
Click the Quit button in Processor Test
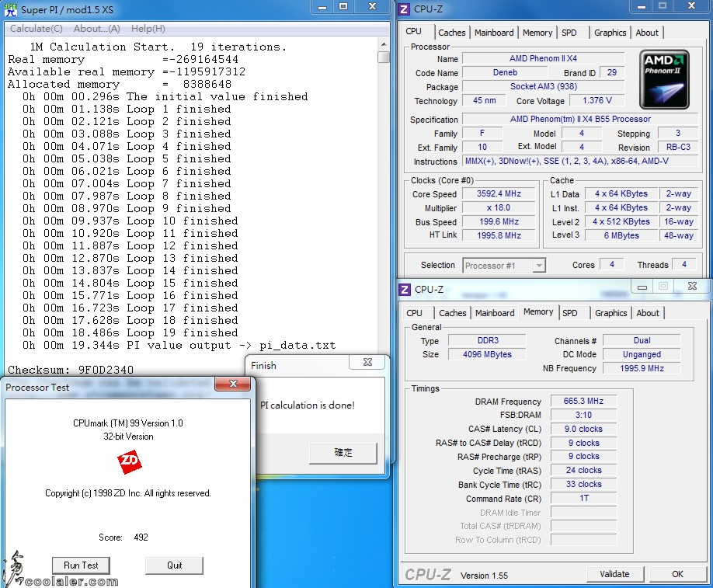[x=174, y=565]
